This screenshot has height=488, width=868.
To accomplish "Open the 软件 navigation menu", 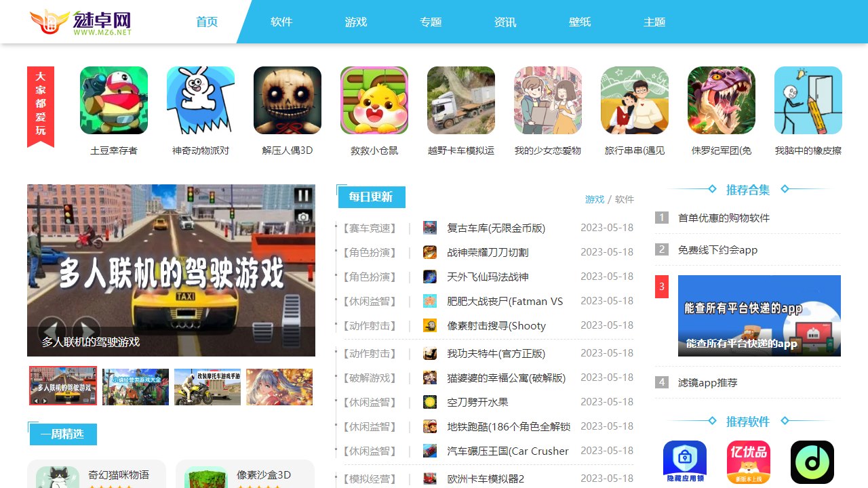I will tap(281, 22).
